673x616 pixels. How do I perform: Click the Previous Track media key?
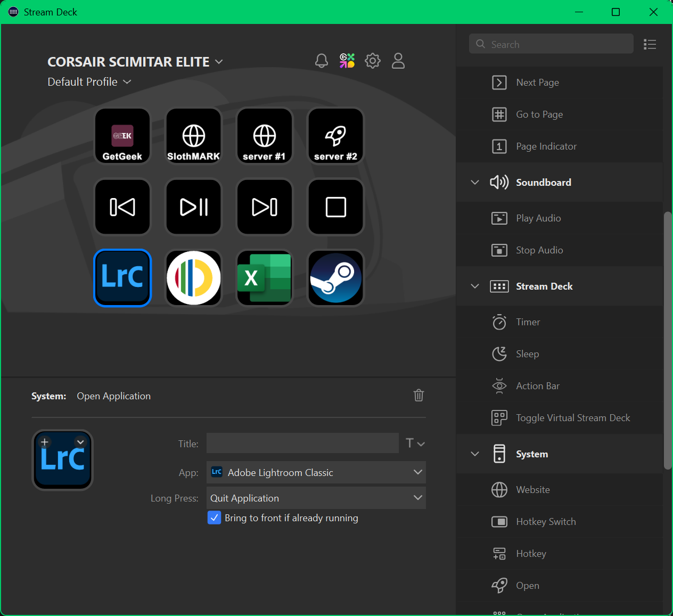pos(122,207)
